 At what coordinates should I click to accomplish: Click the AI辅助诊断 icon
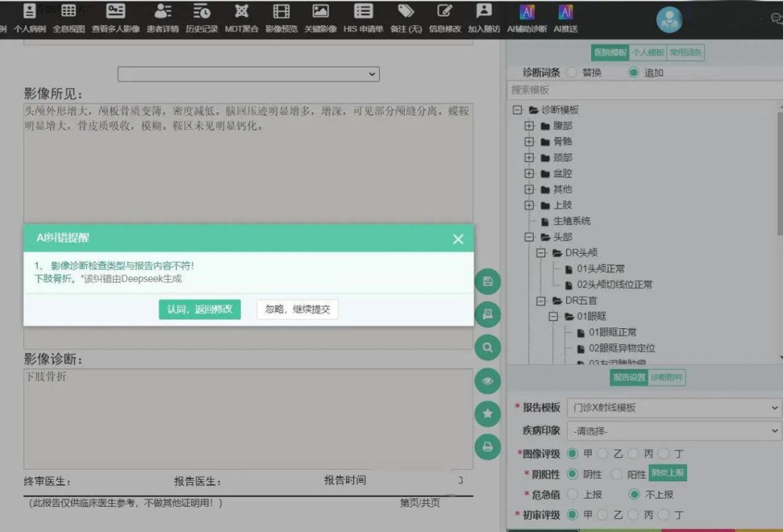point(527,17)
